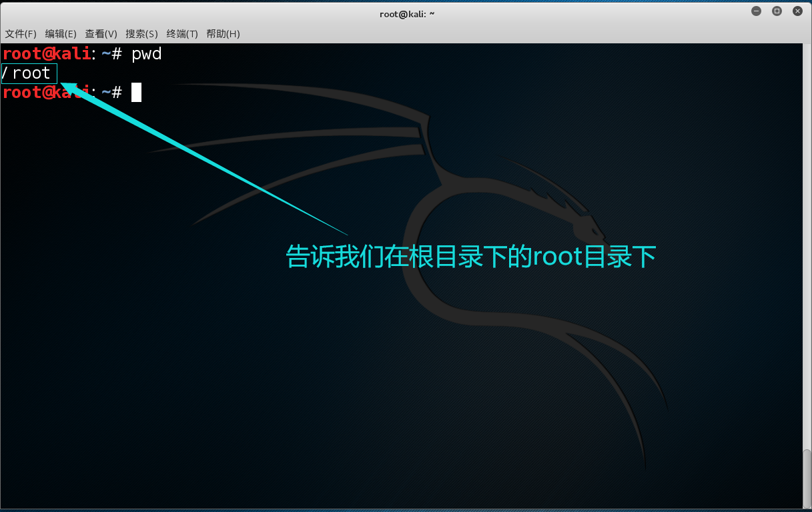Open the 编辑(E) menu
This screenshot has height=512, width=812.
[x=60, y=34]
